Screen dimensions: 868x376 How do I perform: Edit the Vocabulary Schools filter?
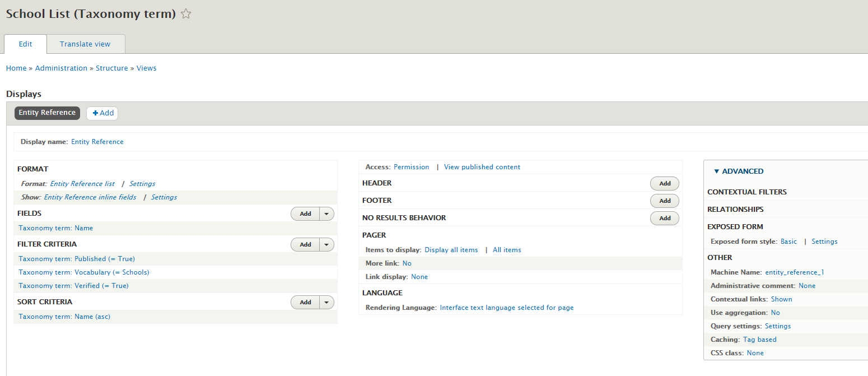pos(83,272)
